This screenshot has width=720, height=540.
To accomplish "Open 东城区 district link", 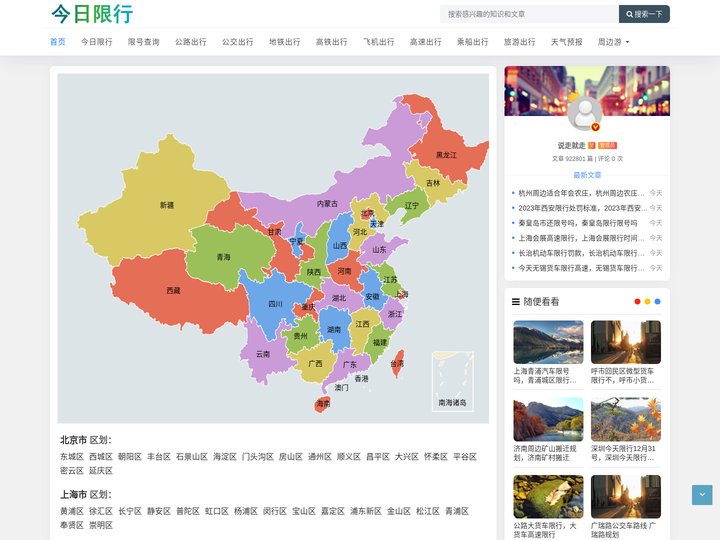I will [x=72, y=457].
